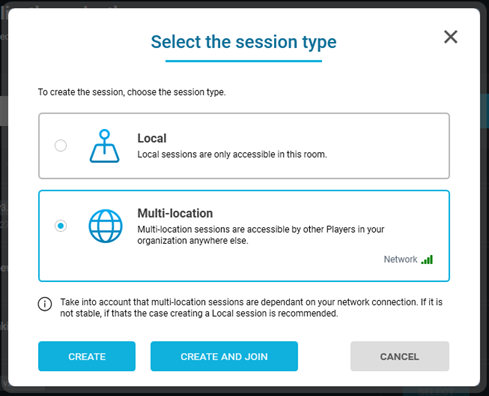Click the 'Multi-location' option title
This screenshot has width=489, height=396.
coord(175,213)
